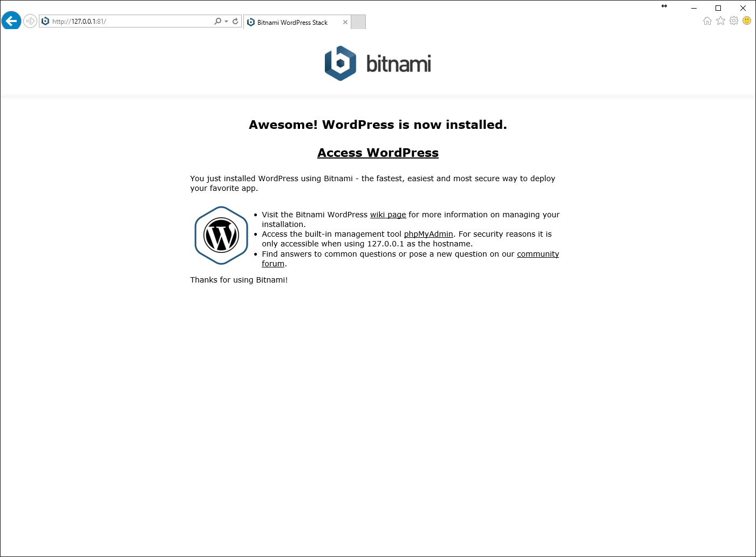Refresh the page with the reload icon
The image size is (756, 557).
pos(235,21)
